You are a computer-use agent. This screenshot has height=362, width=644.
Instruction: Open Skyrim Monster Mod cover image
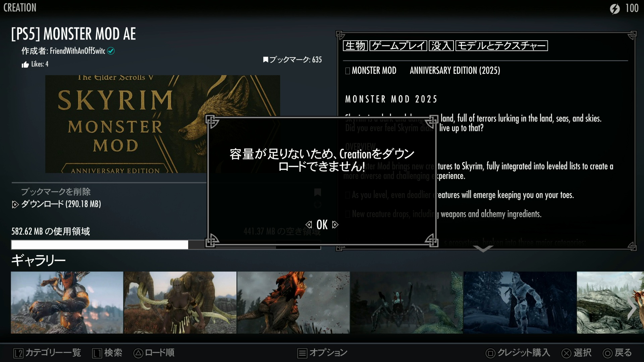tap(163, 124)
